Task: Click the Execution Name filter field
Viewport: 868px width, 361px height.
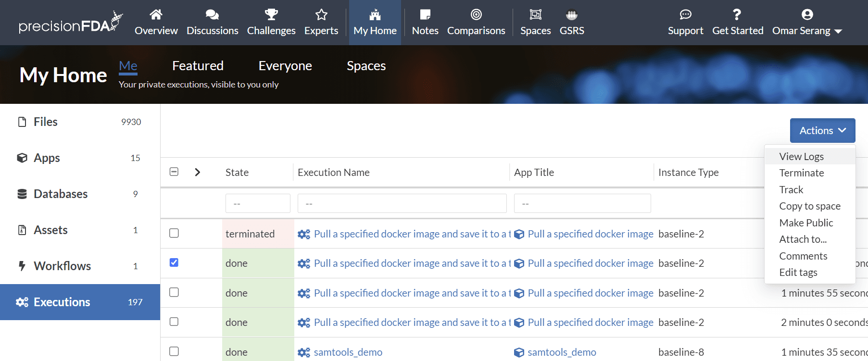Action: [402, 203]
